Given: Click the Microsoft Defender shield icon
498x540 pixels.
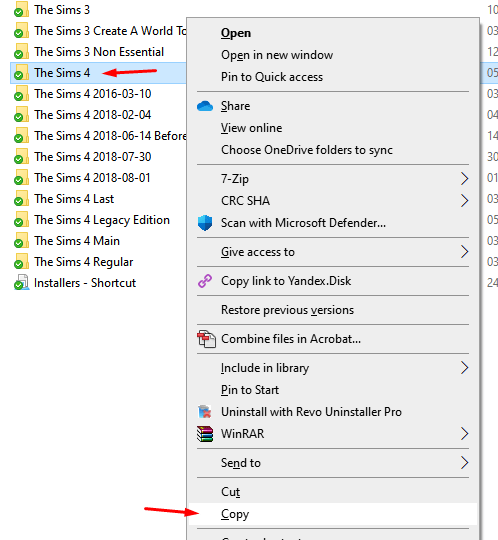Looking at the screenshot, I should (x=205, y=223).
